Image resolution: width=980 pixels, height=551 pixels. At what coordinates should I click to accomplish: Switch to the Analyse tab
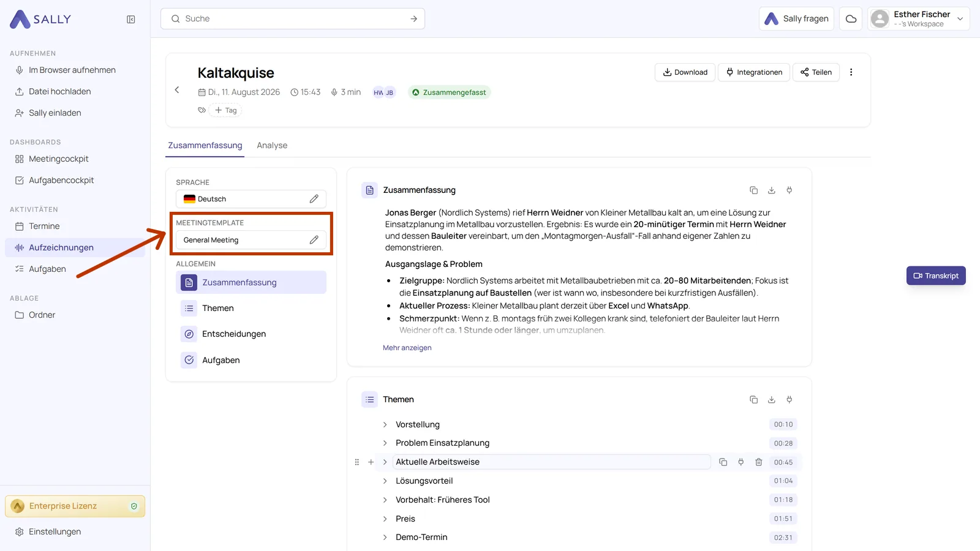[x=272, y=146]
